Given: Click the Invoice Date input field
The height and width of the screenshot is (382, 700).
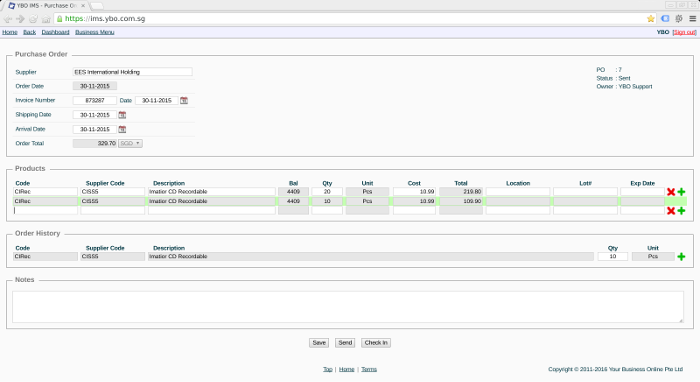Looking at the screenshot, I should (157, 100).
